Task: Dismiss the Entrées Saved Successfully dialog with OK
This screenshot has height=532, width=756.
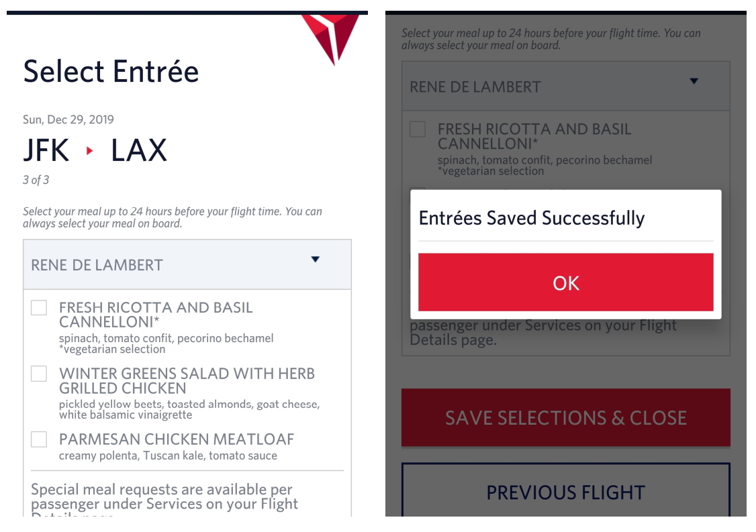Action: click(x=567, y=283)
